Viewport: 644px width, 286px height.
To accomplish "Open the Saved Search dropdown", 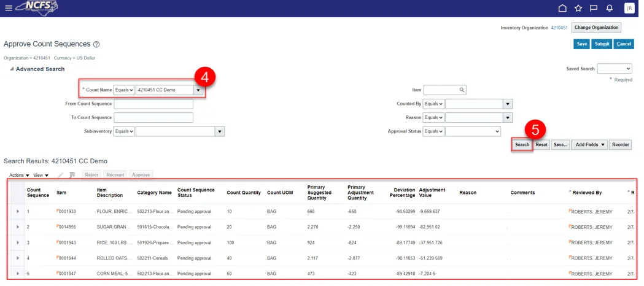I will click(615, 69).
